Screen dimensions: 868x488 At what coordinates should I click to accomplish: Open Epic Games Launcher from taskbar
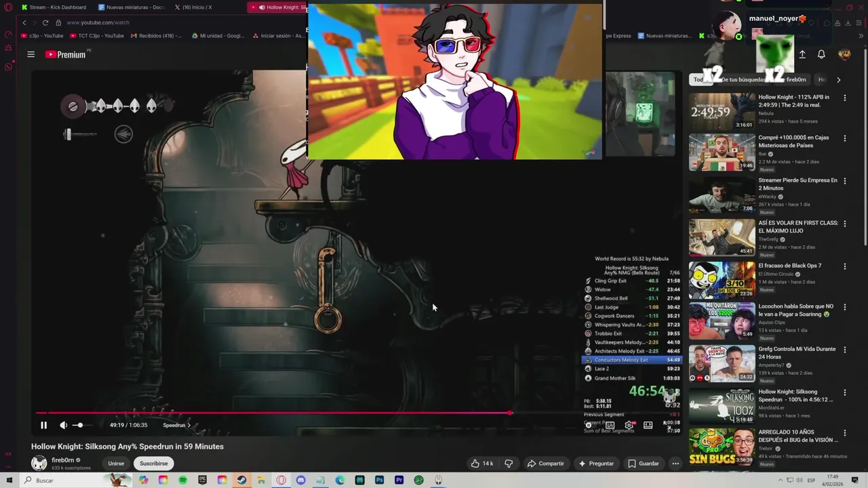click(203, 480)
